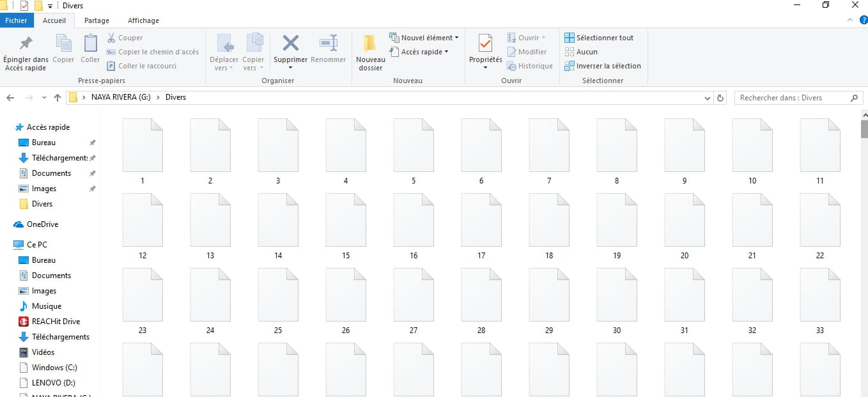Refresh the address bar location
The width and height of the screenshot is (868, 397).
coord(721,98)
